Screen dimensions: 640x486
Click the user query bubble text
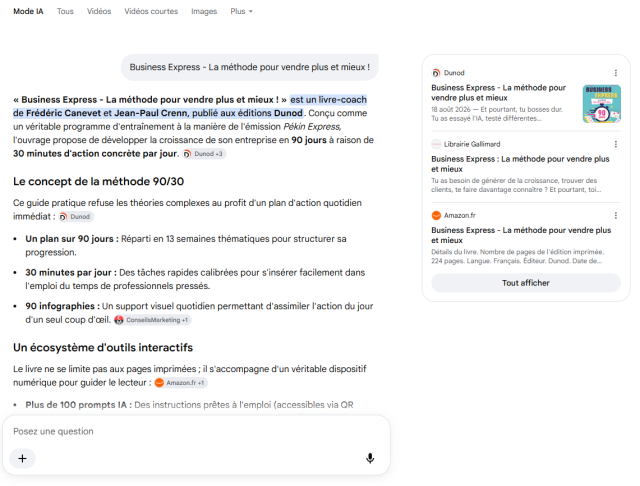click(x=249, y=67)
